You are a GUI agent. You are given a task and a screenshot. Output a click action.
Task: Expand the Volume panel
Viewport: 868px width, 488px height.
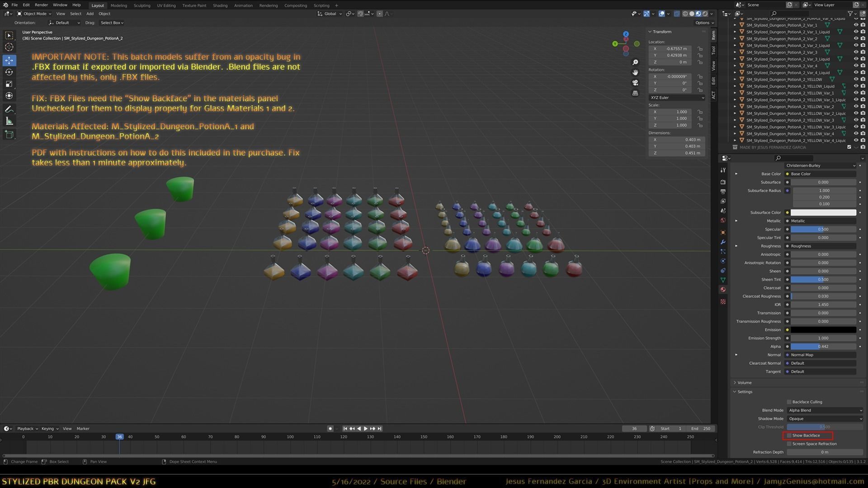click(x=744, y=383)
